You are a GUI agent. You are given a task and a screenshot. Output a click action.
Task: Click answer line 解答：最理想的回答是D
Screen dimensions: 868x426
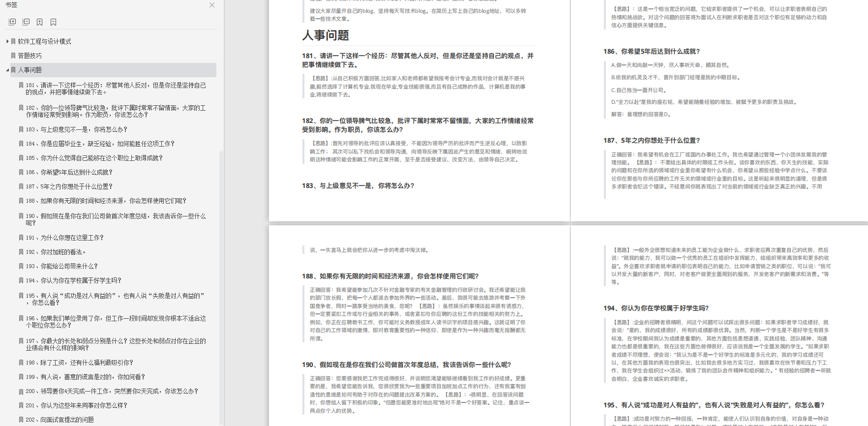(641, 114)
